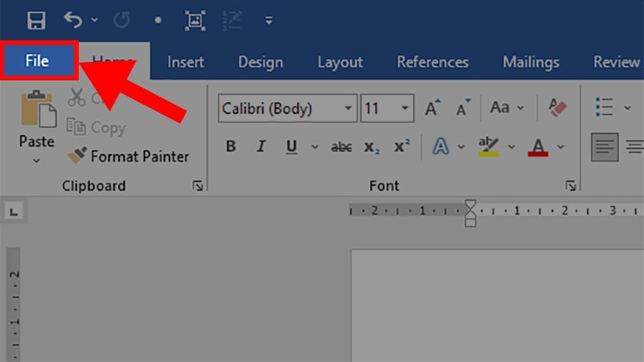This screenshot has width=644, height=362.
Task: Open the Text Effects dropdown arrow
Action: coord(460,146)
